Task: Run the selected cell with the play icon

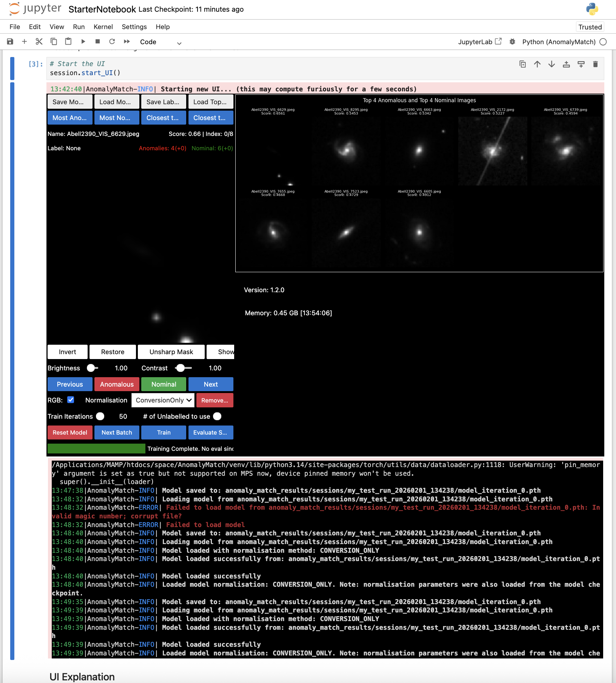Action: 83,42
